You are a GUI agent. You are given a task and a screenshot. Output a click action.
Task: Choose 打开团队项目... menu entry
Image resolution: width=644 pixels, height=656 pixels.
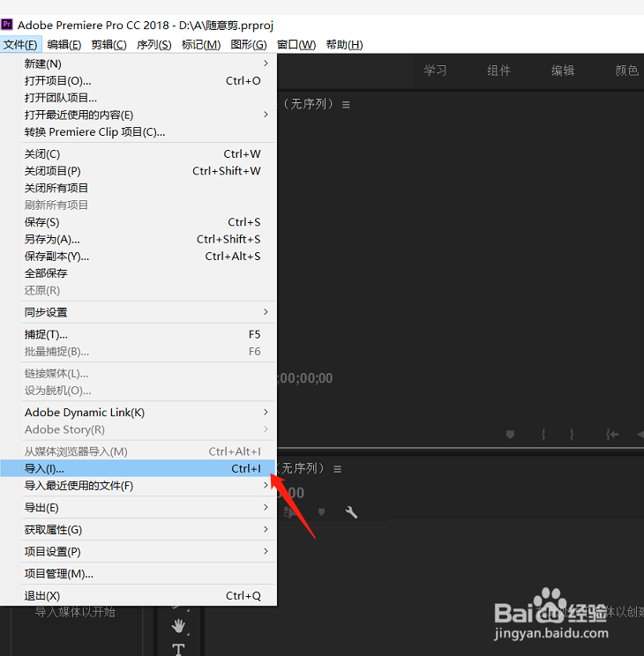(139, 98)
